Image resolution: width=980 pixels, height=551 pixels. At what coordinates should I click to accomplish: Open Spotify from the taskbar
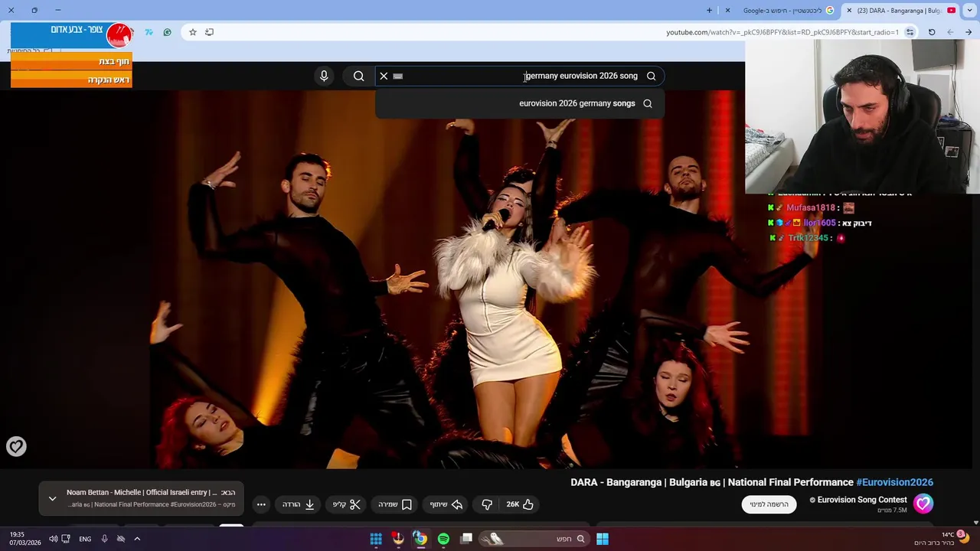[x=443, y=539]
